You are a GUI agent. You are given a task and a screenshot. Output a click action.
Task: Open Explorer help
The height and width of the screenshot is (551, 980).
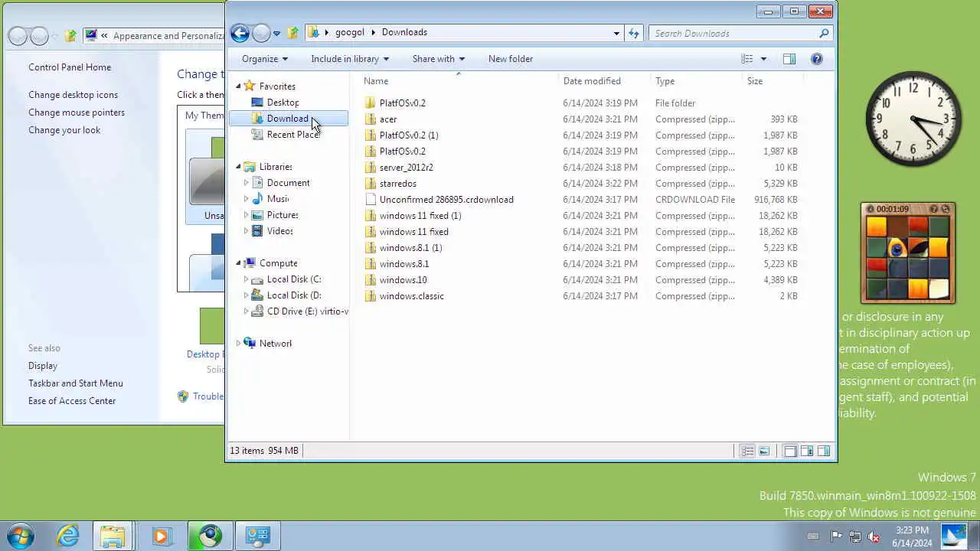pos(816,59)
